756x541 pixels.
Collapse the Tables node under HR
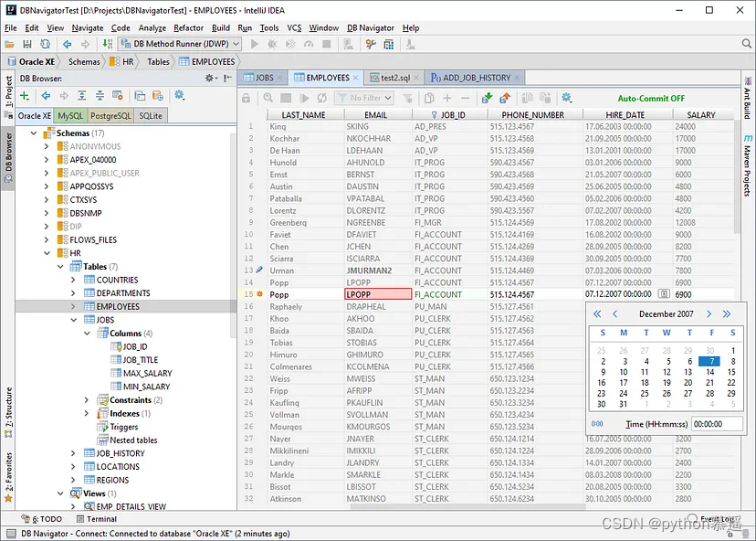pos(60,267)
